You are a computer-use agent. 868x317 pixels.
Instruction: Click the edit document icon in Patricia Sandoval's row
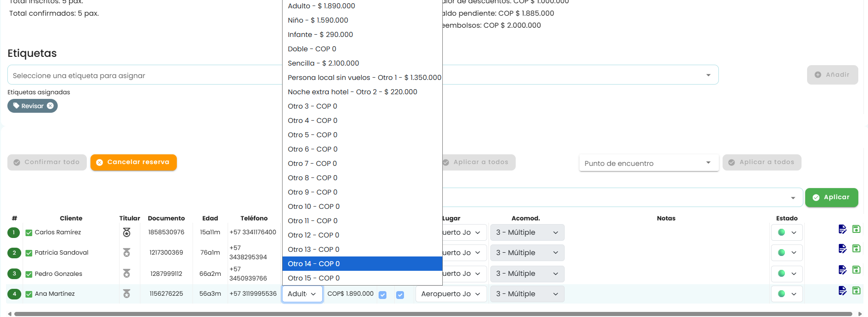pyautogui.click(x=843, y=249)
